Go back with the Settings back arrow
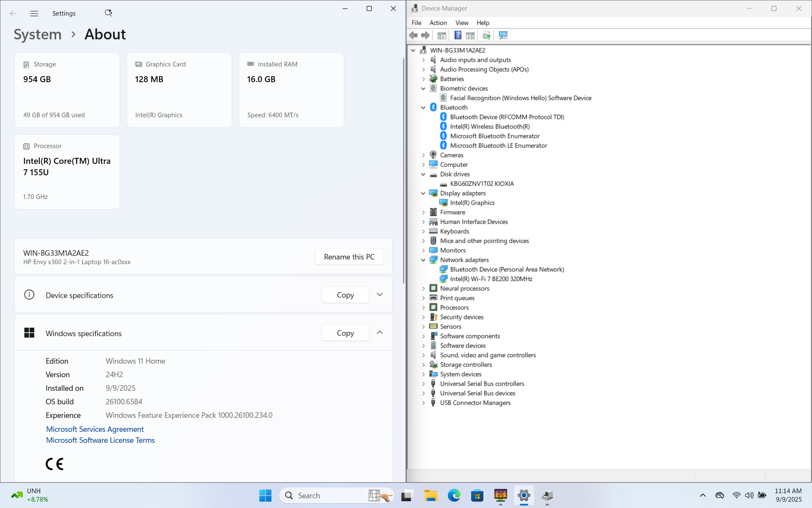The width and height of the screenshot is (812, 508). coord(13,14)
